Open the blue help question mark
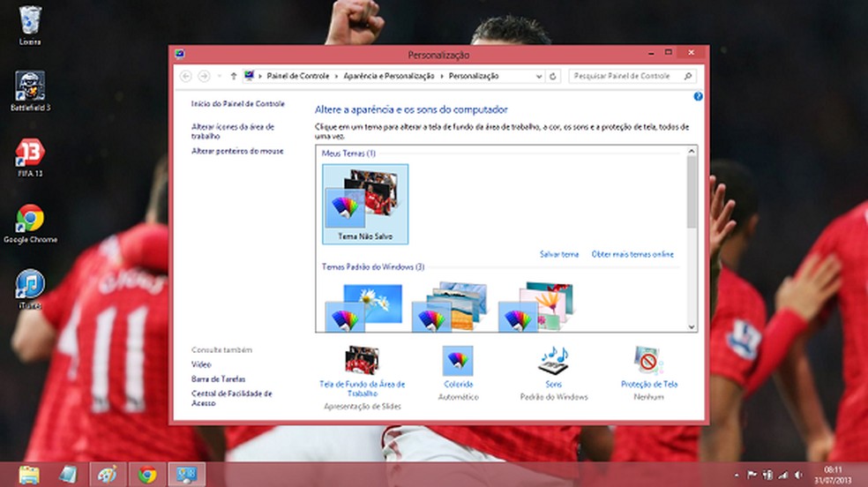868x487 pixels. click(x=698, y=96)
